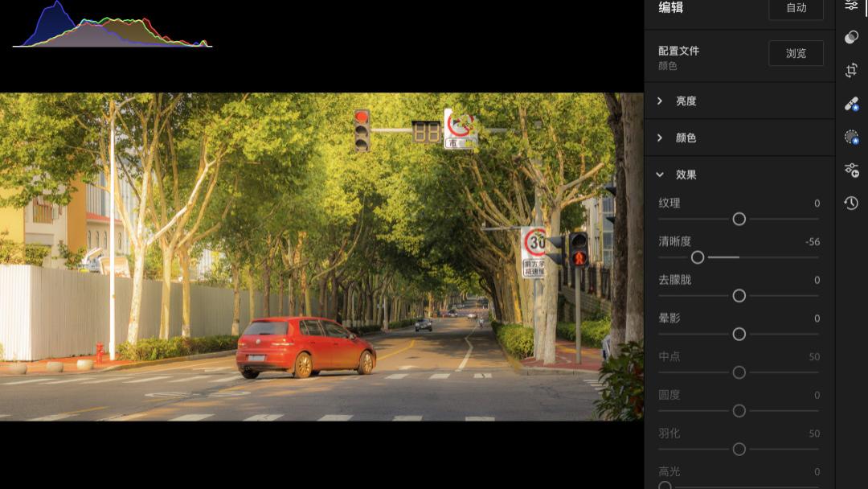Click the 中点 slider handle
Image resolution: width=868 pixels, height=489 pixels.
[739, 372]
